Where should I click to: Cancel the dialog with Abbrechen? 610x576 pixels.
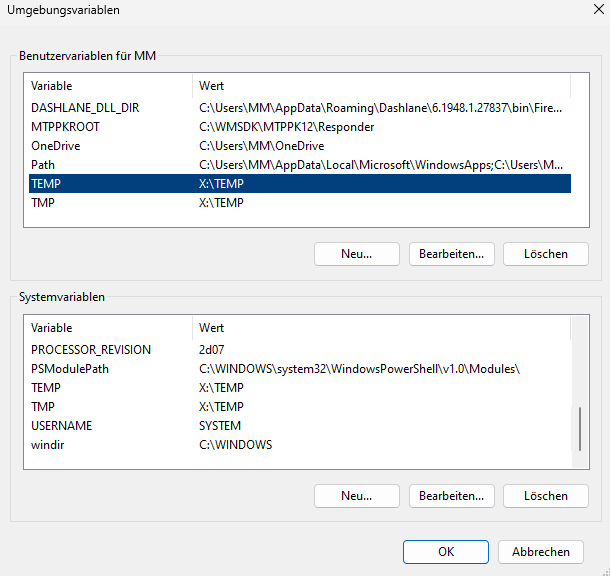pos(540,551)
